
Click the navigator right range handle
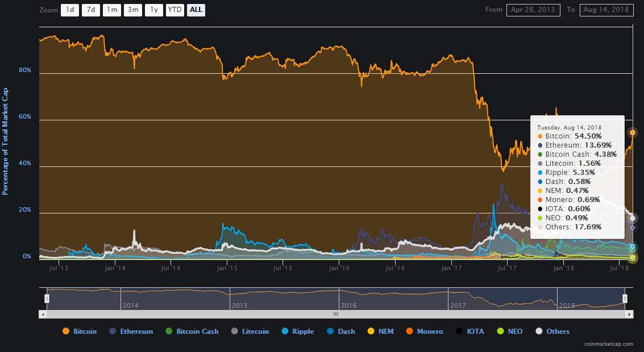pos(625,299)
